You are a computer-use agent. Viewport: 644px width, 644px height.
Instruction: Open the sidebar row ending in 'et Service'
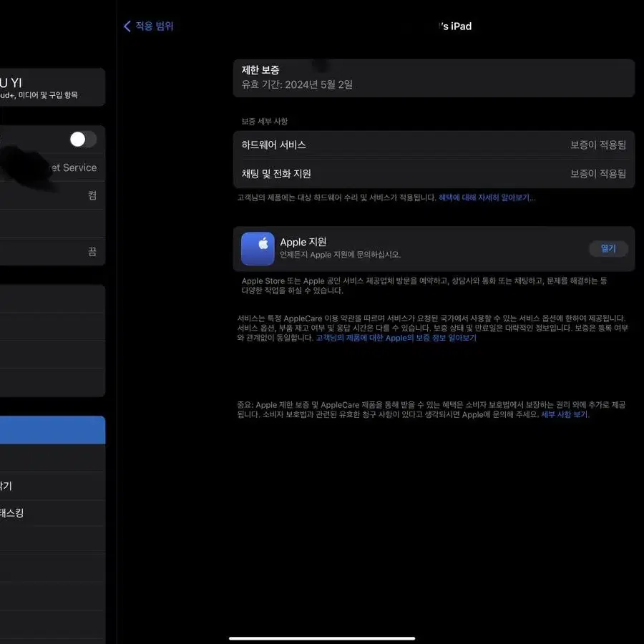click(52, 167)
